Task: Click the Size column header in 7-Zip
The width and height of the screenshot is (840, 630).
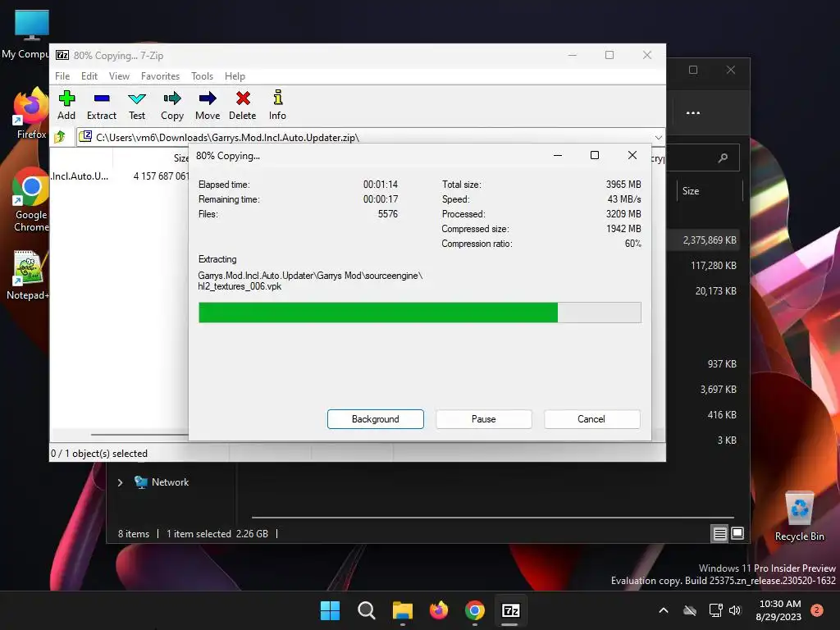Action: 181,158
